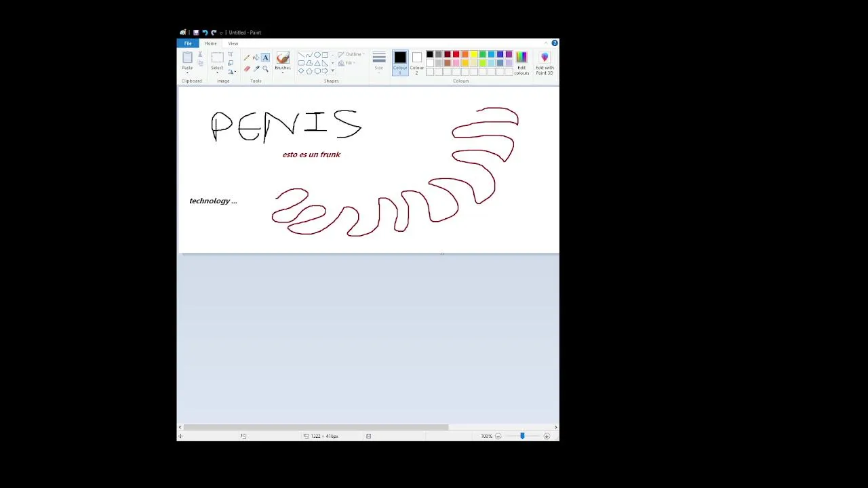Click the zoom slider handle
Image resolution: width=868 pixels, height=488 pixels.
[522, 436]
